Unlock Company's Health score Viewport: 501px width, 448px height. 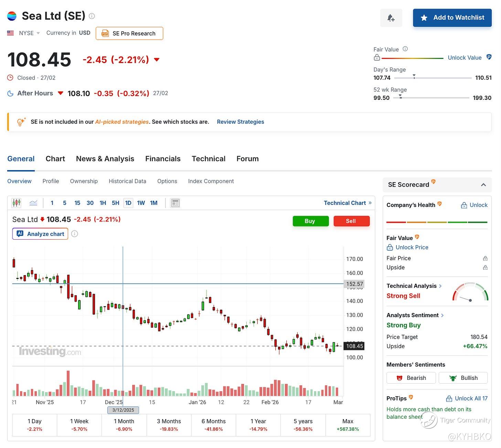click(x=474, y=205)
